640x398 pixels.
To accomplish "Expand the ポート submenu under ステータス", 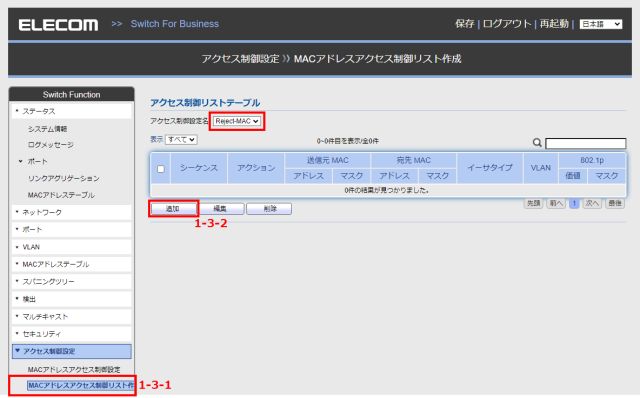I will [37, 161].
